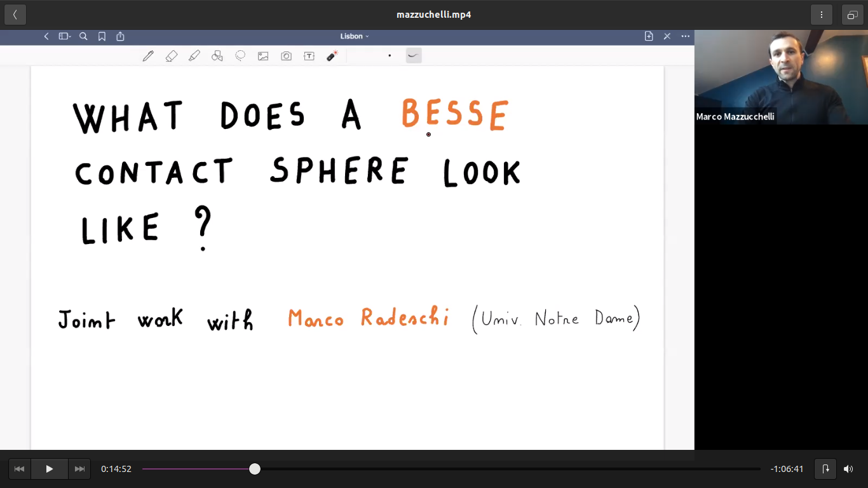Choose the dot stroke size option
Image resolution: width=868 pixels, height=488 pixels.
click(x=390, y=56)
